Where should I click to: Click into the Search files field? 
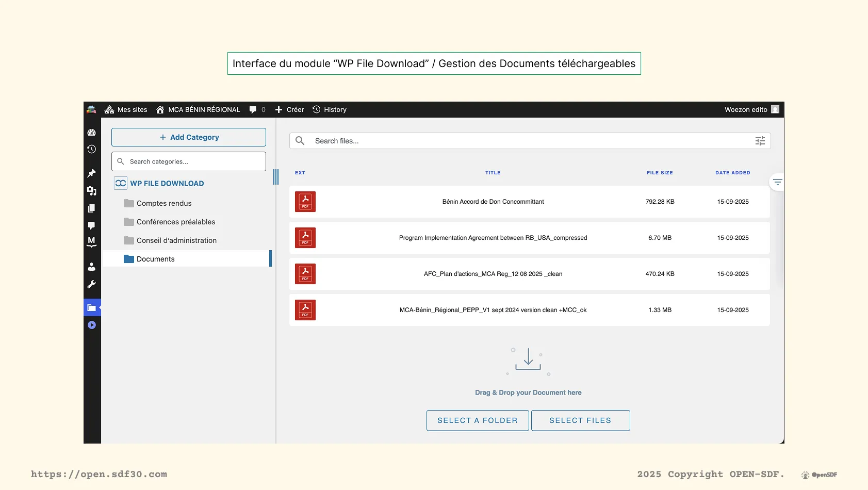(526, 141)
